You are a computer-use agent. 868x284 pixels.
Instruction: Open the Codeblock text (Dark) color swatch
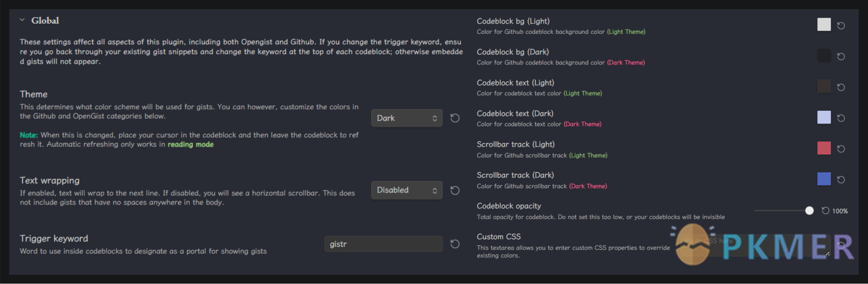pyautogui.click(x=824, y=117)
